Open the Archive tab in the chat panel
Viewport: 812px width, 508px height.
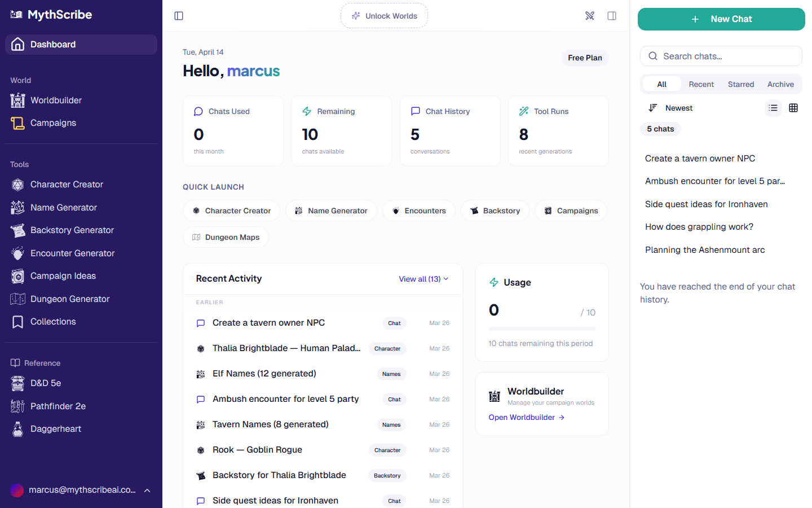tap(780, 84)
